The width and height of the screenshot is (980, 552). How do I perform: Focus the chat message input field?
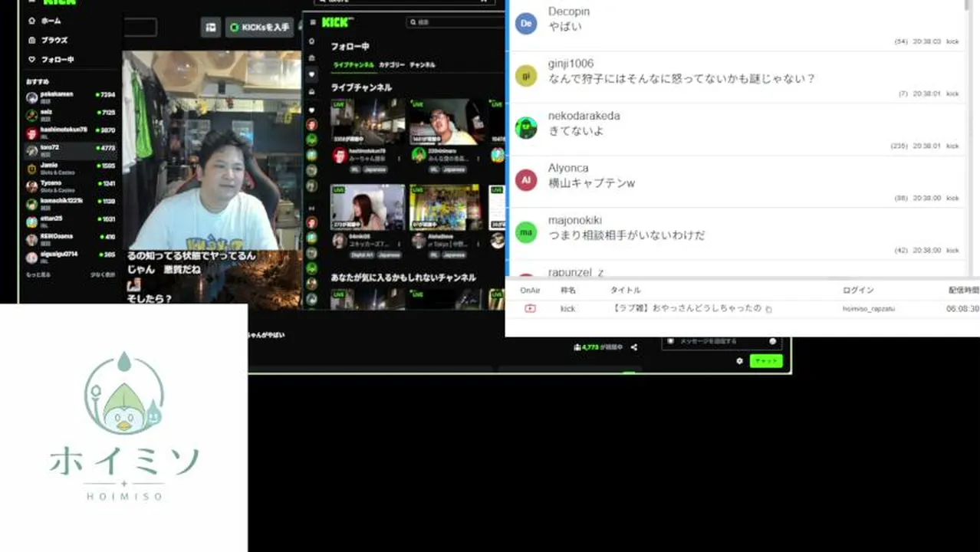(x=722, y=341)
